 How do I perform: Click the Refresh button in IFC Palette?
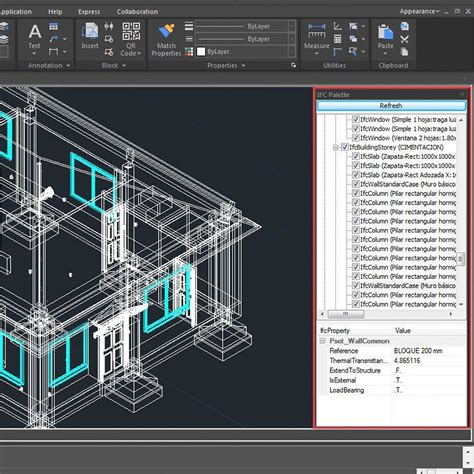point(391,106)
